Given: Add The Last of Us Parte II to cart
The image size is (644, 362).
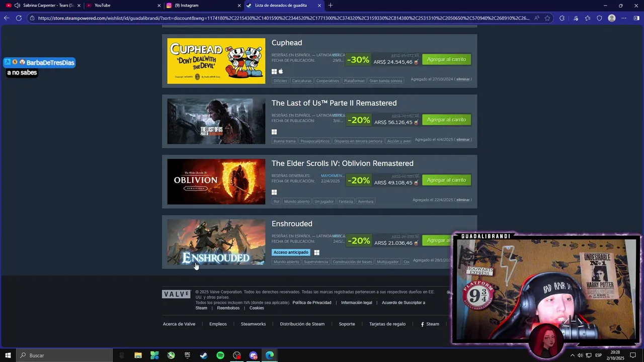Looking at the screenshot, I should 446,120.
